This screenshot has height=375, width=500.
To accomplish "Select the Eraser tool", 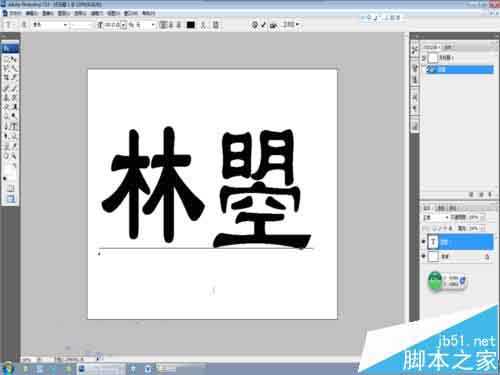I will pyautogui.click(x=6, y=107).
